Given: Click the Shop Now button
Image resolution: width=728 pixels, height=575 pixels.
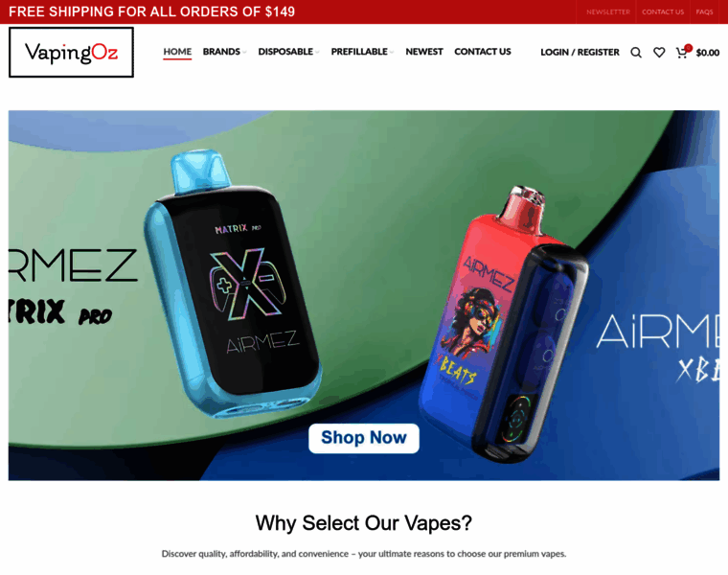Looking at the screenshot, I should tap(364, 438).
